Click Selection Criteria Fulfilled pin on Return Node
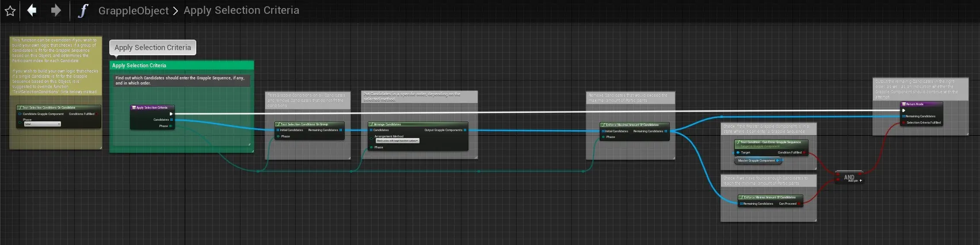Image resolution: width=980 pixels, height=245 pixels. 904,122
